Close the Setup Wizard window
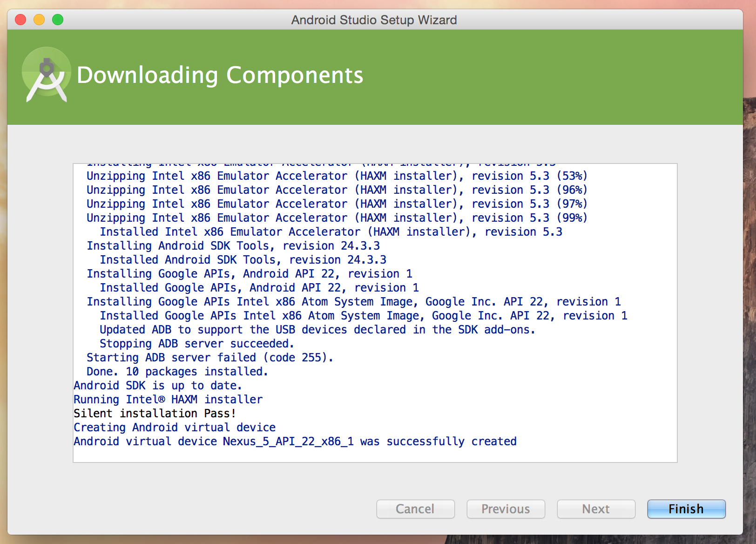 [20, 20]
